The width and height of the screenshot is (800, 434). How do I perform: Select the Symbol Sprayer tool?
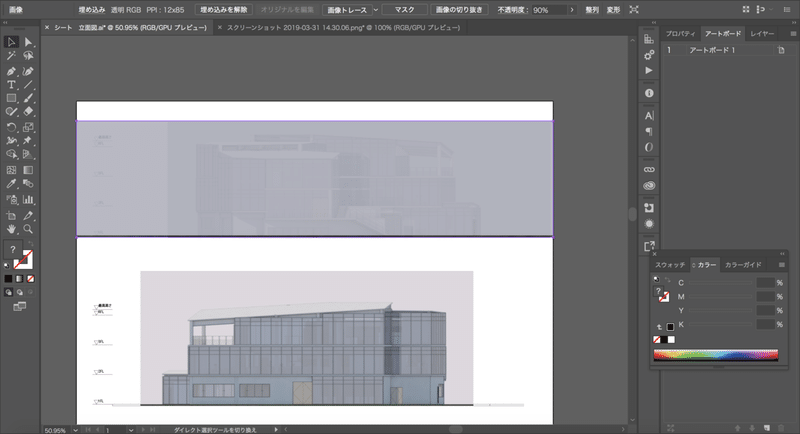coord(11,200)
